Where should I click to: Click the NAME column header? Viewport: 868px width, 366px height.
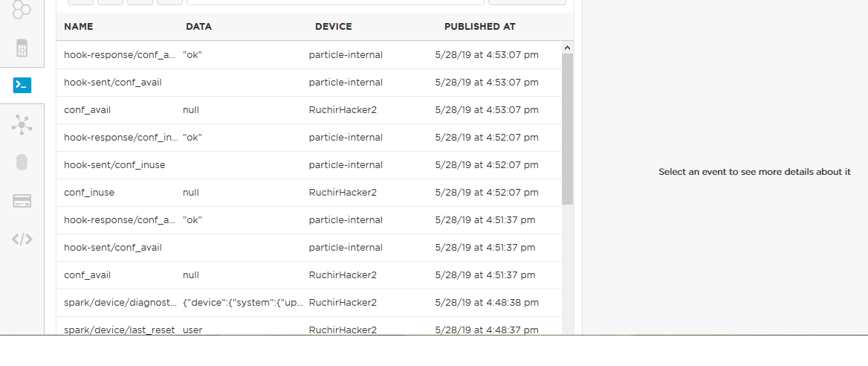click(x=79, y=27)
